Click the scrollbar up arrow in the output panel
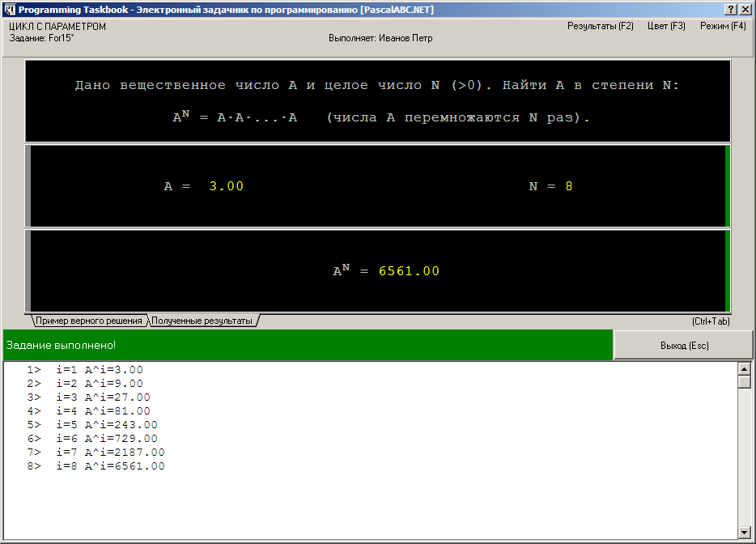756x544 pixels. pos(745,369)
